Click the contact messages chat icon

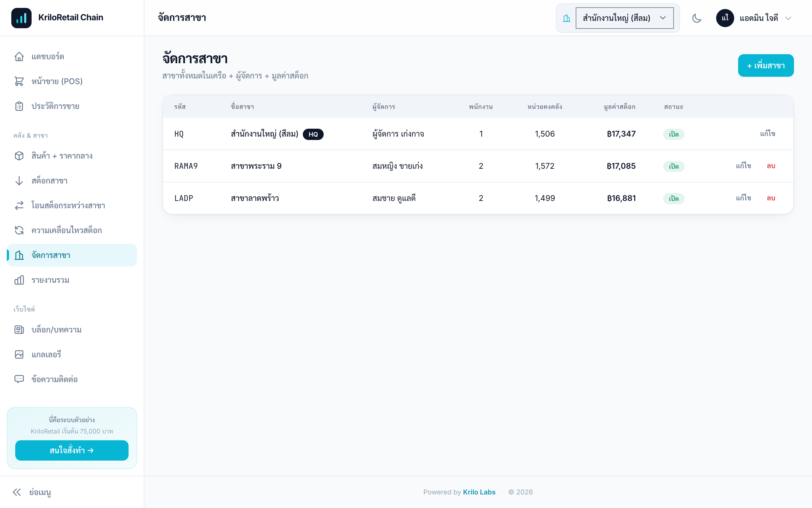[19, 379]
